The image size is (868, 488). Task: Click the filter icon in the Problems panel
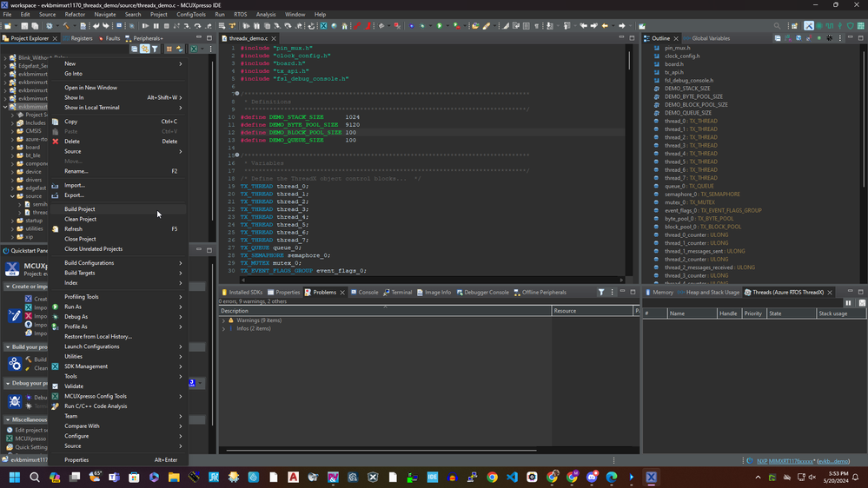pyautogui.click(x=601, y=293)
